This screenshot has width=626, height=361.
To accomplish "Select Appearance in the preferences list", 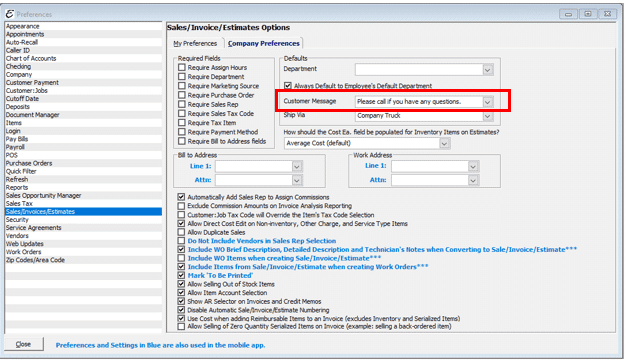I will (83, 26).
